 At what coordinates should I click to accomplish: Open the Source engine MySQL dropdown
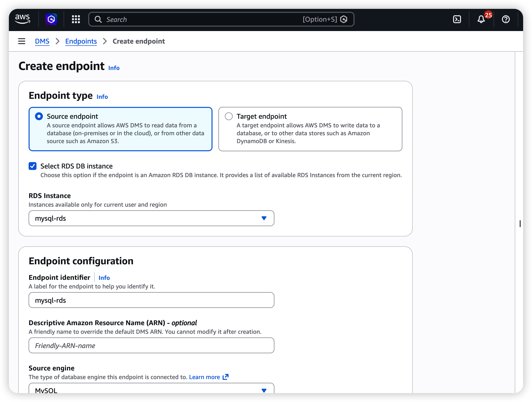151,389
